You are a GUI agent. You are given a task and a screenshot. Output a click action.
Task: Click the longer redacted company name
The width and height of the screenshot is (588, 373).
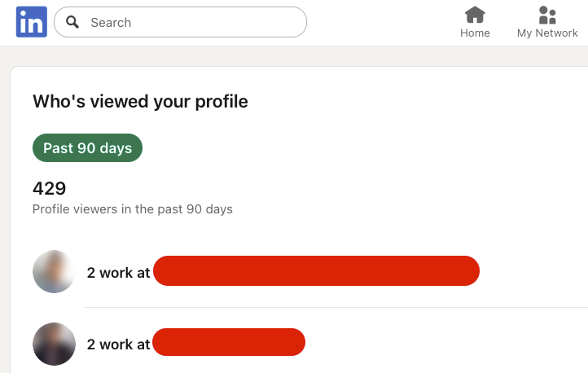[316, 271]
